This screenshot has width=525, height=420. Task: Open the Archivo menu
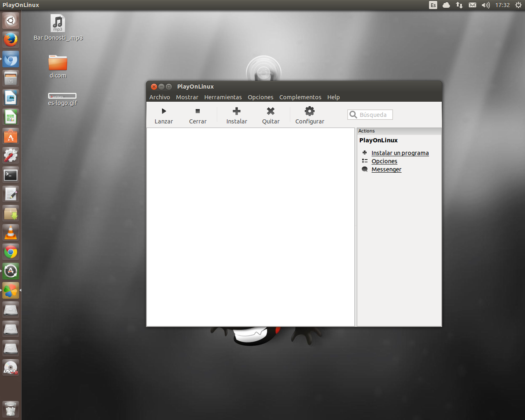pos(160,97)
